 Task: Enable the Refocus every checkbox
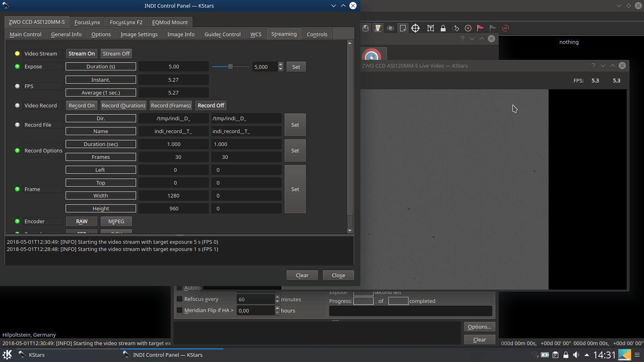click(x=180, y=299)
